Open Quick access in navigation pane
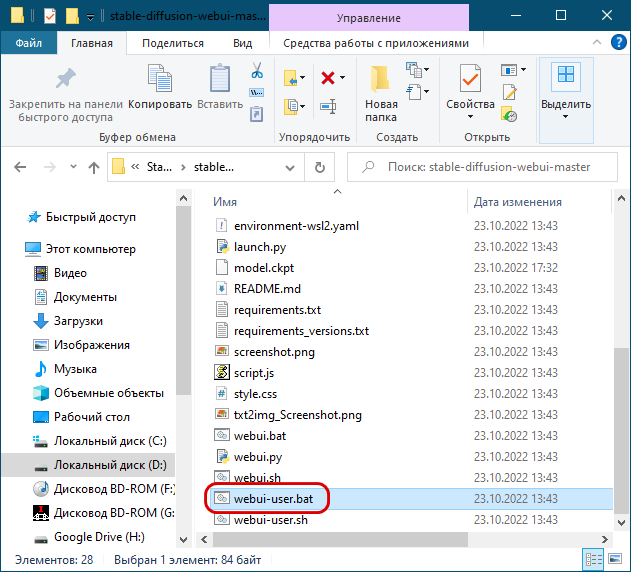 click(x=91, y=217)
